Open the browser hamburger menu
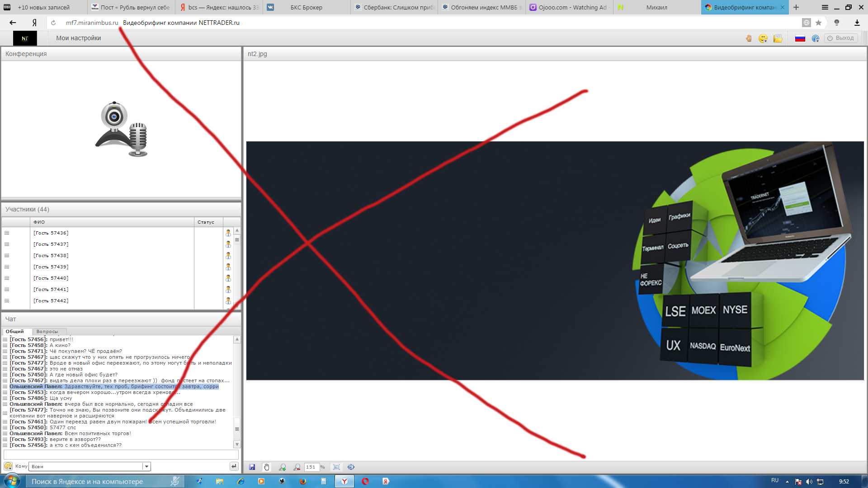 (825, 7)
